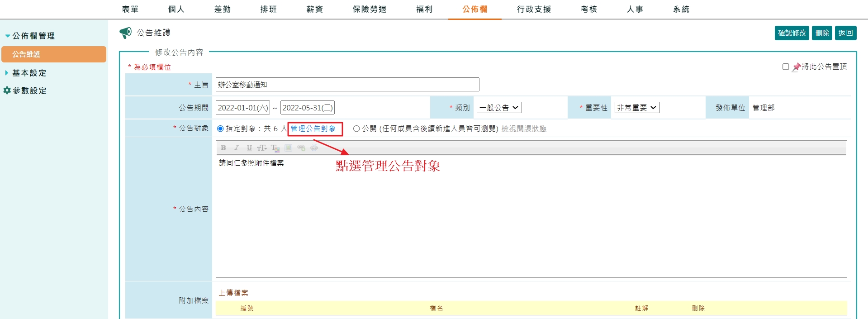The height and width of the screenshot is (319, 868).
Task: Apply bold in the announcement editor
Action: tap(223, 148)
